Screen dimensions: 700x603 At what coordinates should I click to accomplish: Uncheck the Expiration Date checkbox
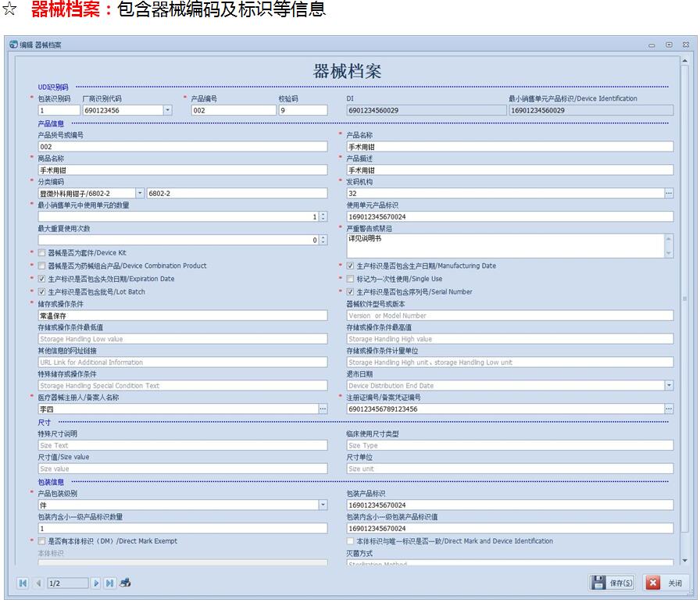[41, 279]
